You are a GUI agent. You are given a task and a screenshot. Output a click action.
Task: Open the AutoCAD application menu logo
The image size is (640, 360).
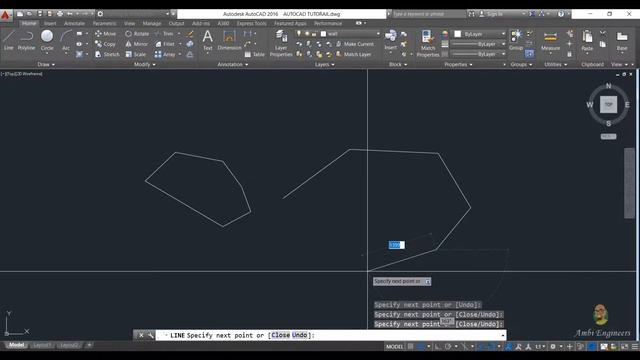pos(5,15)
